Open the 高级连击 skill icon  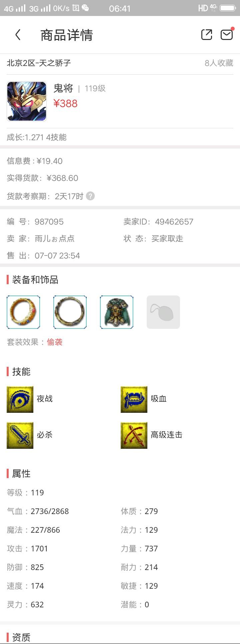[x=134, y=435]
